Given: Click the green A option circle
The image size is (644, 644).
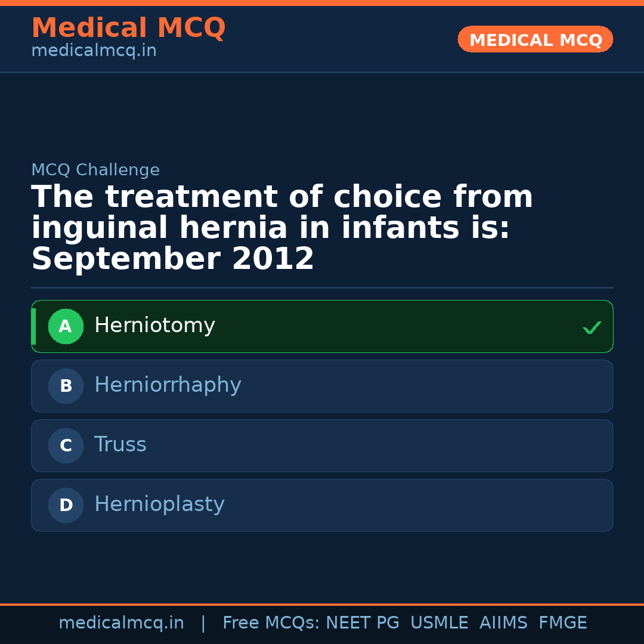Looking at the screenshot, I should click(x=66, y=326).
